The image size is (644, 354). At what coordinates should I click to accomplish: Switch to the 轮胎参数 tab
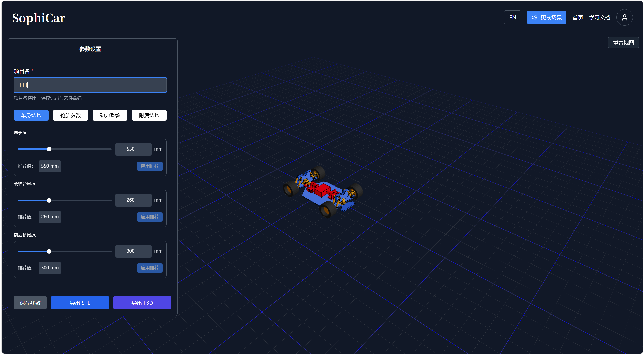pos(71,115)
